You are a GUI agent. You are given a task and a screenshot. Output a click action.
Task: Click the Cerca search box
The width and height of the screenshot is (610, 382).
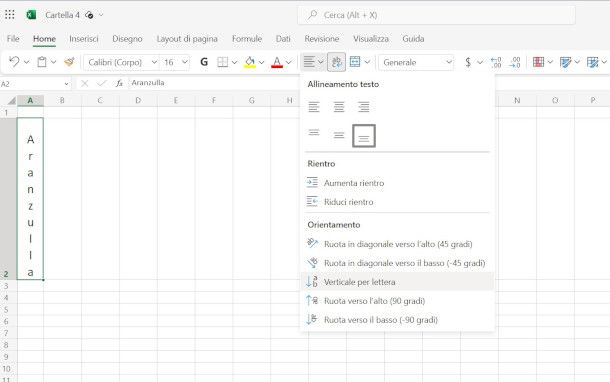point(436,15)
